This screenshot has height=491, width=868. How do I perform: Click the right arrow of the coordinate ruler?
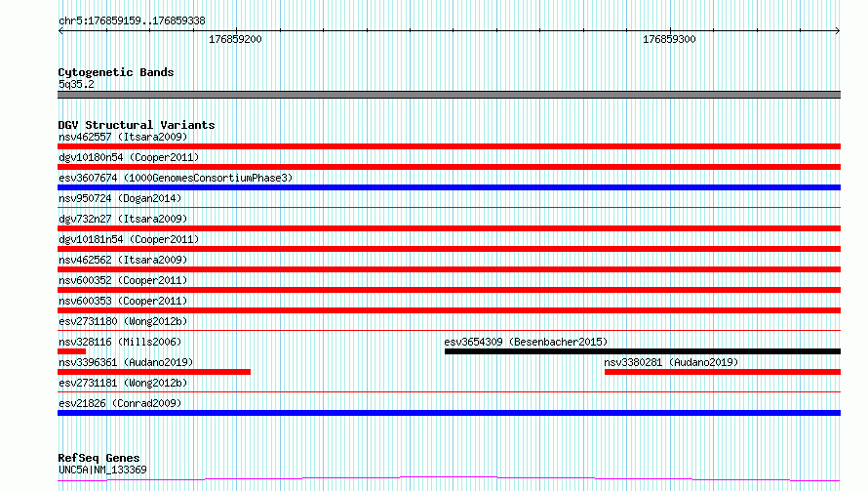(x=837, y=31)
